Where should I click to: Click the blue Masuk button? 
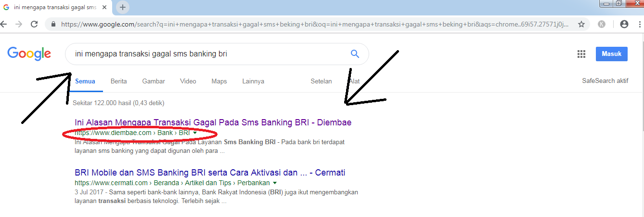pos(611,54)
